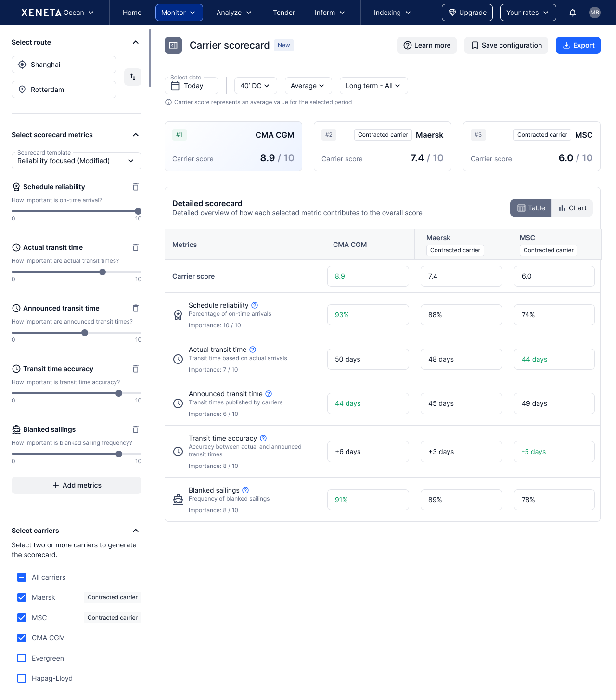Screen dimensions: 616x700
Task: Open the MB user avatar
Action: [x=595, y=13]
